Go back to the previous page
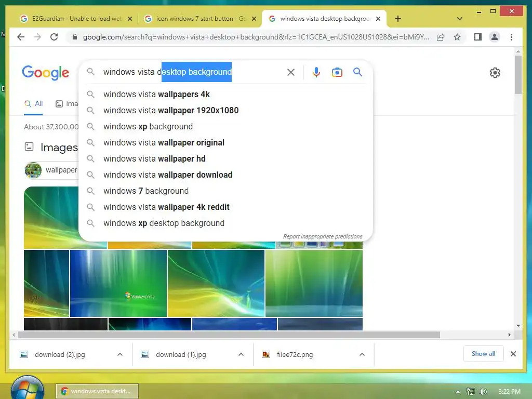532x399 pixels. 21,37
